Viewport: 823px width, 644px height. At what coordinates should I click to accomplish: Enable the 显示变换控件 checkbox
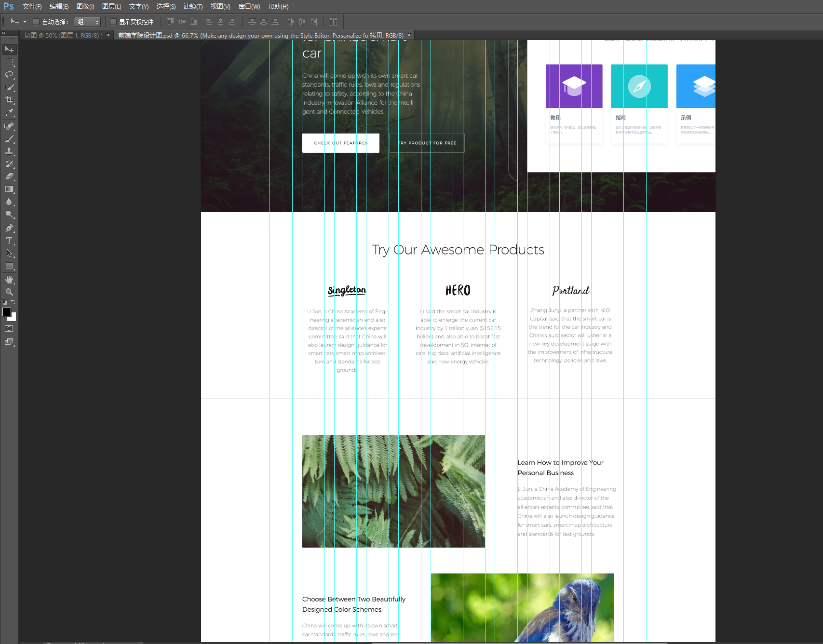(x=113, y=22)
